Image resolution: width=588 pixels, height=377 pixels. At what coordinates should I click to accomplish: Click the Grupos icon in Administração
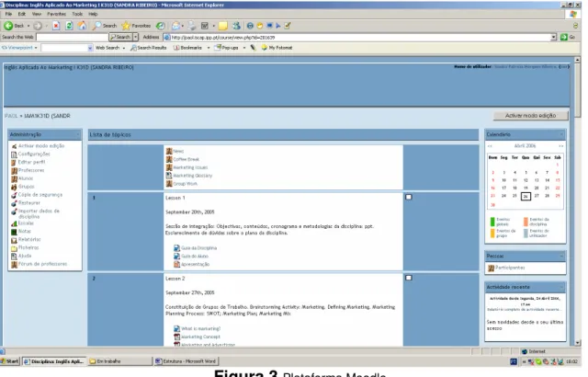15,187
